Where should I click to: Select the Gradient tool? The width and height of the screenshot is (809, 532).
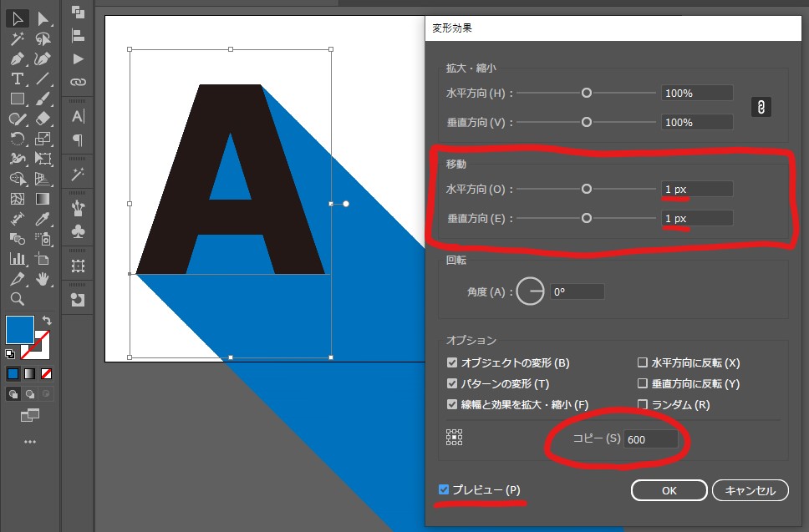[x=43, y=199]
